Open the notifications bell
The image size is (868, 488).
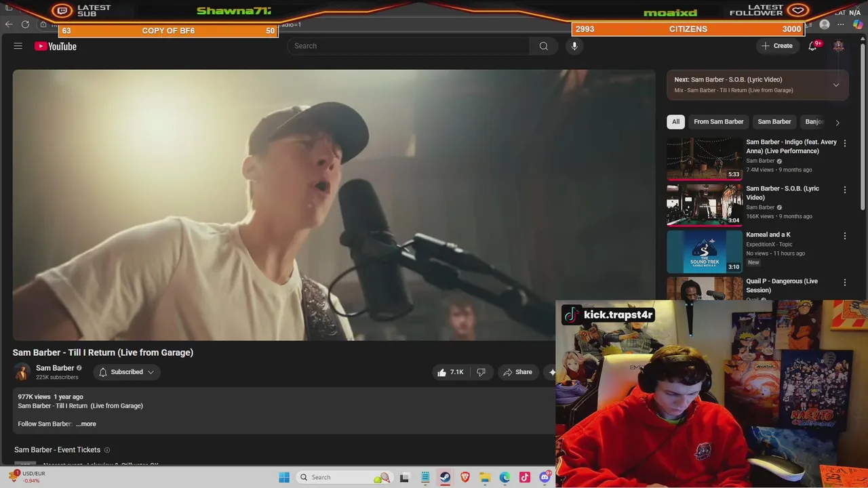812,46
